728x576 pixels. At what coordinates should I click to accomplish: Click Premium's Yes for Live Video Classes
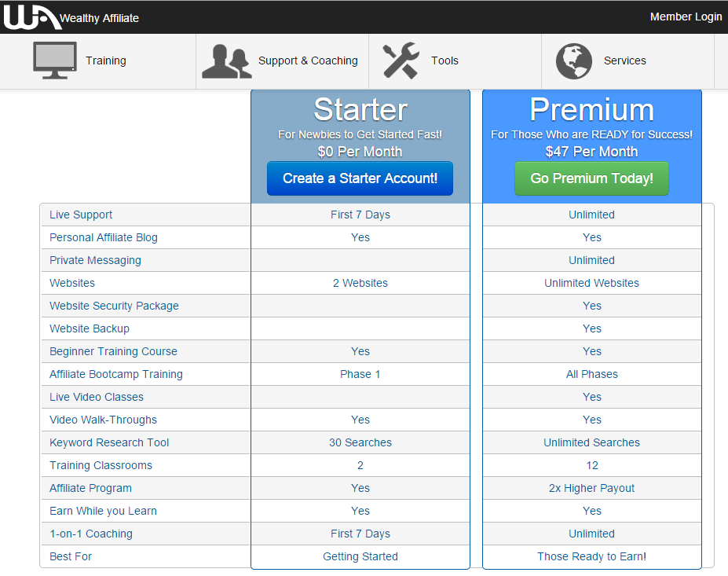tap(592, 397)
